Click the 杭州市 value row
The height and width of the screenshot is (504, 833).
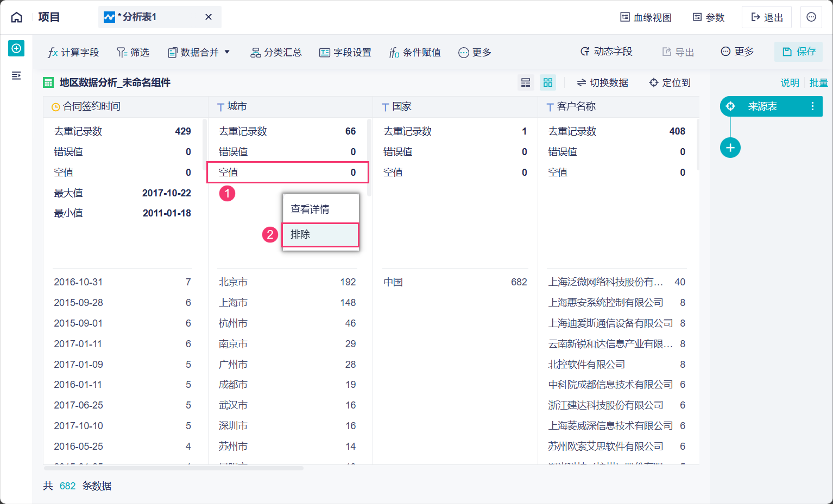[287, 323]
